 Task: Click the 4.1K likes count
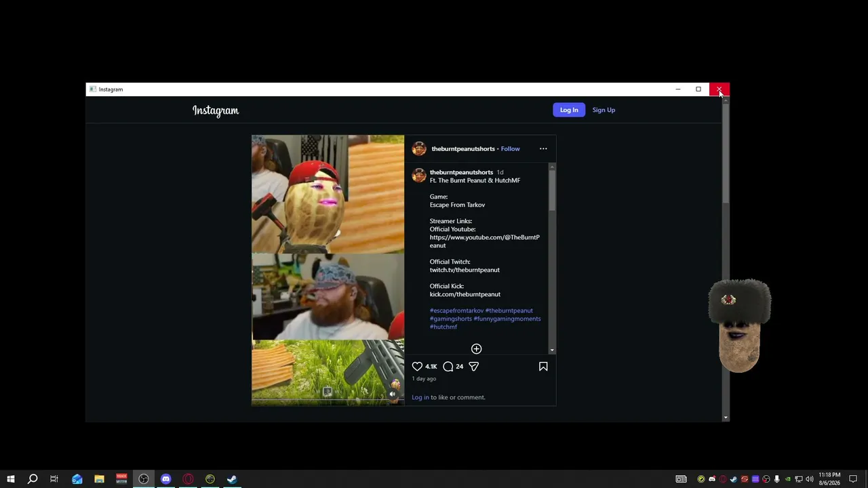pos(431,367)
